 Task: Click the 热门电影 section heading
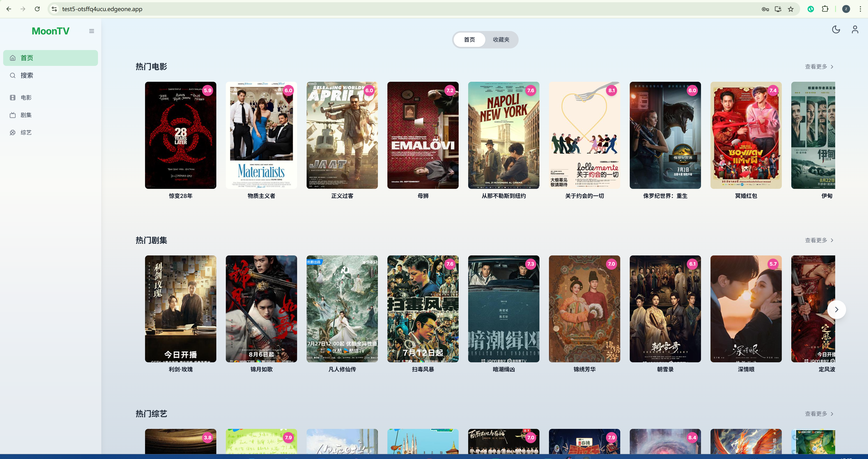(151, 67)
